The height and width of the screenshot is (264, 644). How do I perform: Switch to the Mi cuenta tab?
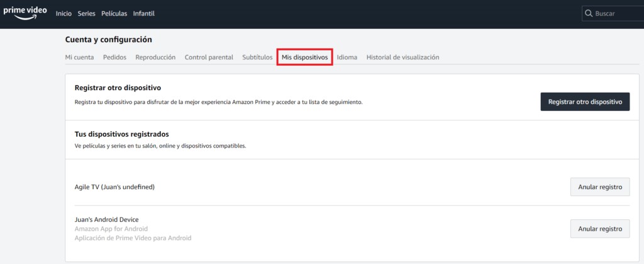(x=79, y=57)
